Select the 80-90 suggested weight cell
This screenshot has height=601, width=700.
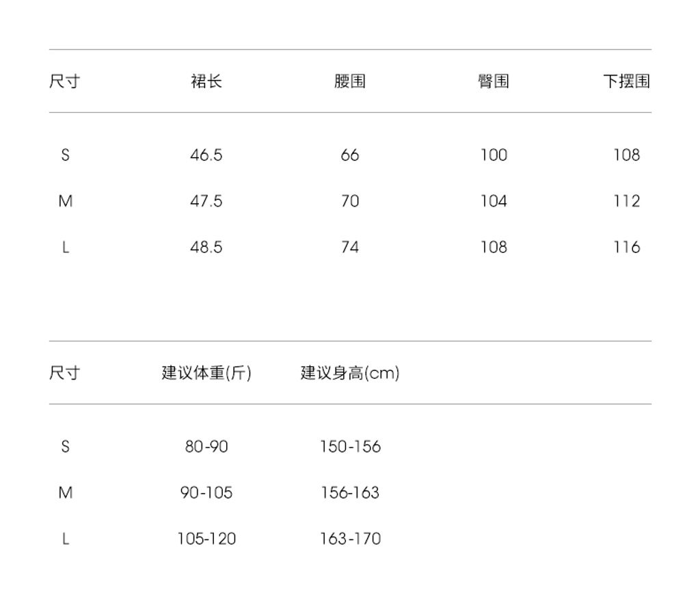[x=206, y=446]
